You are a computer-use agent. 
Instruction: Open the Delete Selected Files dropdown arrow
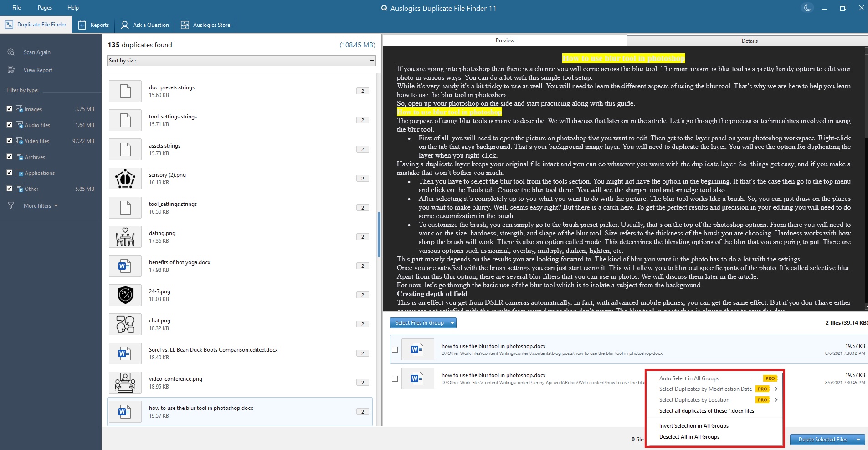coord(858,440)
